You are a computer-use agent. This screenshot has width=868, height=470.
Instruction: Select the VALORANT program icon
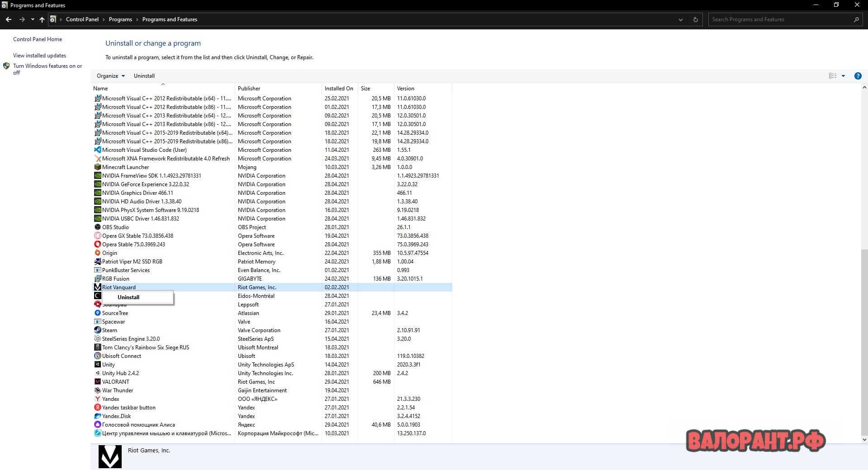click(x=97, y=382)
